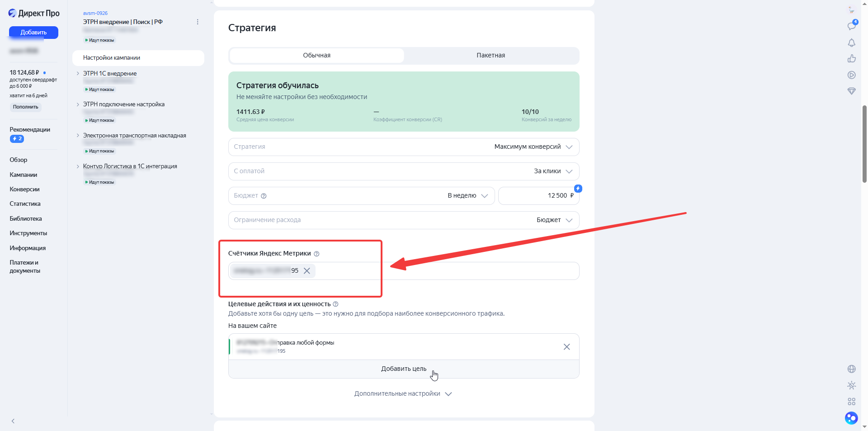
Task: Collapse the left sidebar arrow
Action: (13, 421)
